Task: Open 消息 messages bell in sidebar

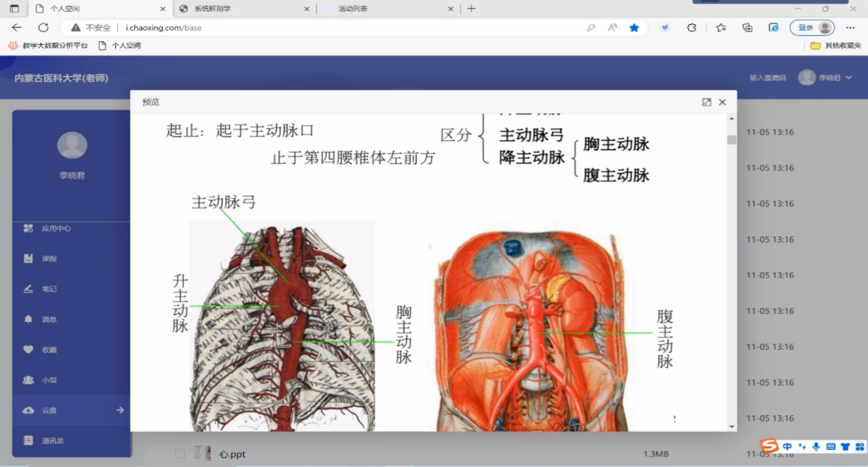Action: [x=49, y=319]
